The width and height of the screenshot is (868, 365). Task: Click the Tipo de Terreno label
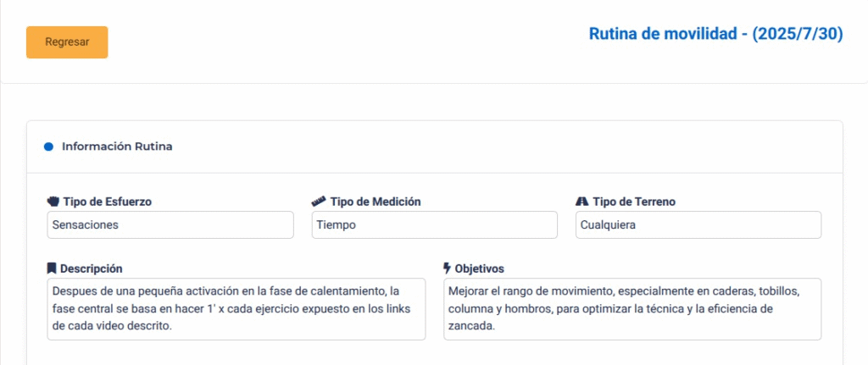coord(634,202)
